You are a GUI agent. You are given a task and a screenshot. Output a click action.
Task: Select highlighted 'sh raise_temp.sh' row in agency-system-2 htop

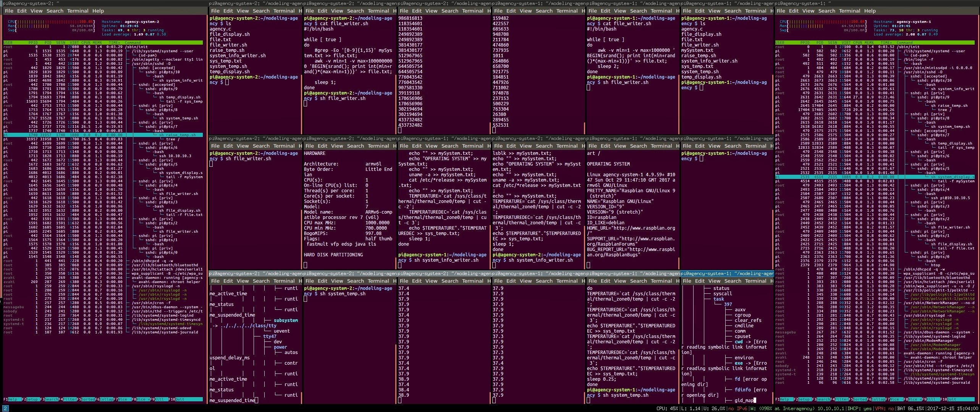(x=103, y=135)
